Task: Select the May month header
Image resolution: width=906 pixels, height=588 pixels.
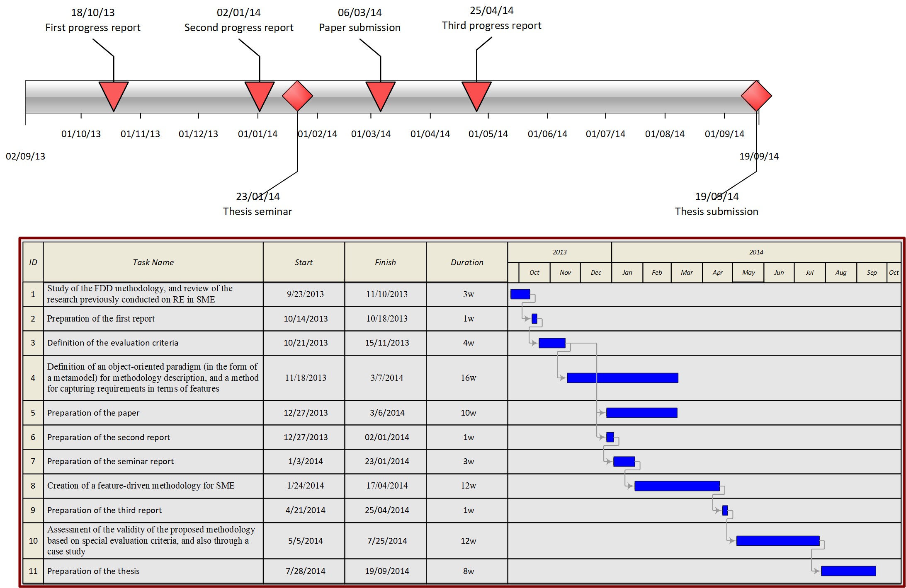Action: [x=748, y=272]
